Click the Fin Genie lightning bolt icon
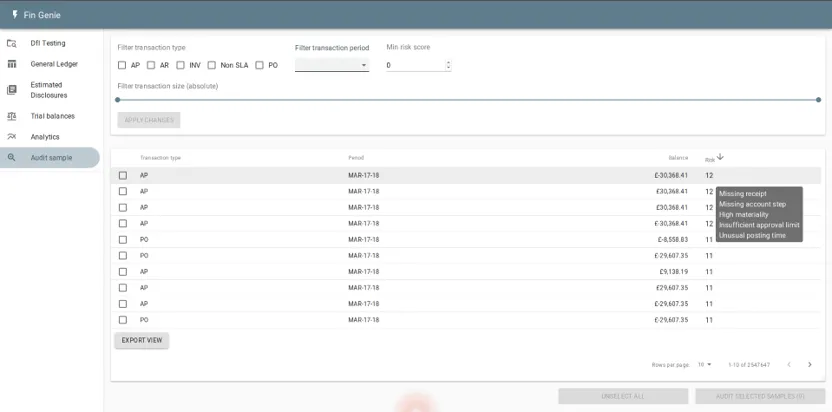This screenshot has width=832, height=412. 14,15
